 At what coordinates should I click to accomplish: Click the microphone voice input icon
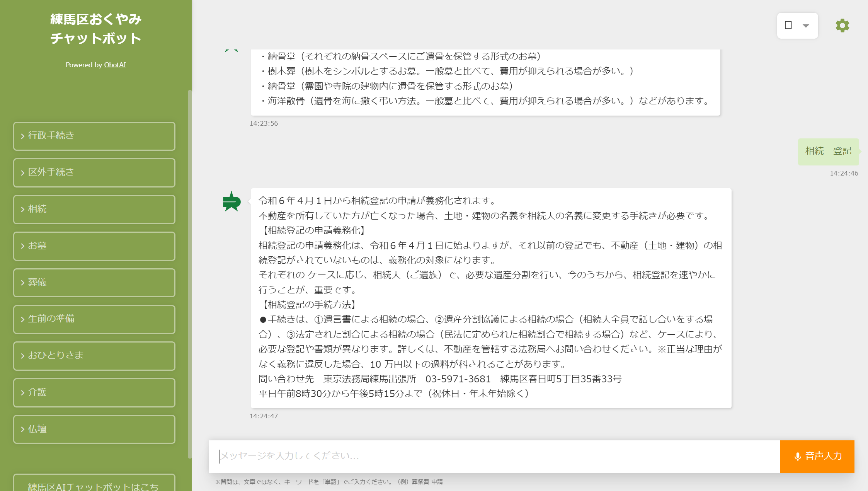(x=797, y=457)
